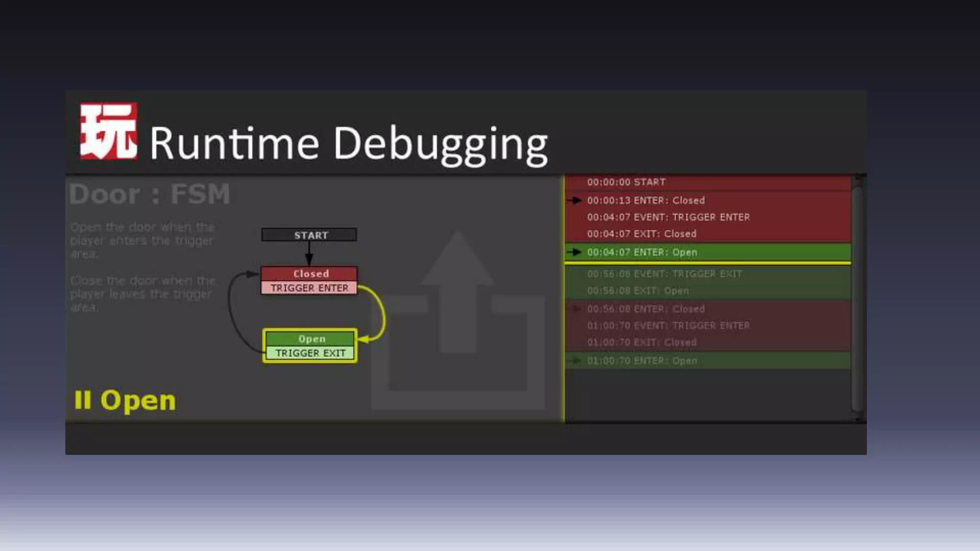Click the red PlayMaker logo icon

coord(109,131)
